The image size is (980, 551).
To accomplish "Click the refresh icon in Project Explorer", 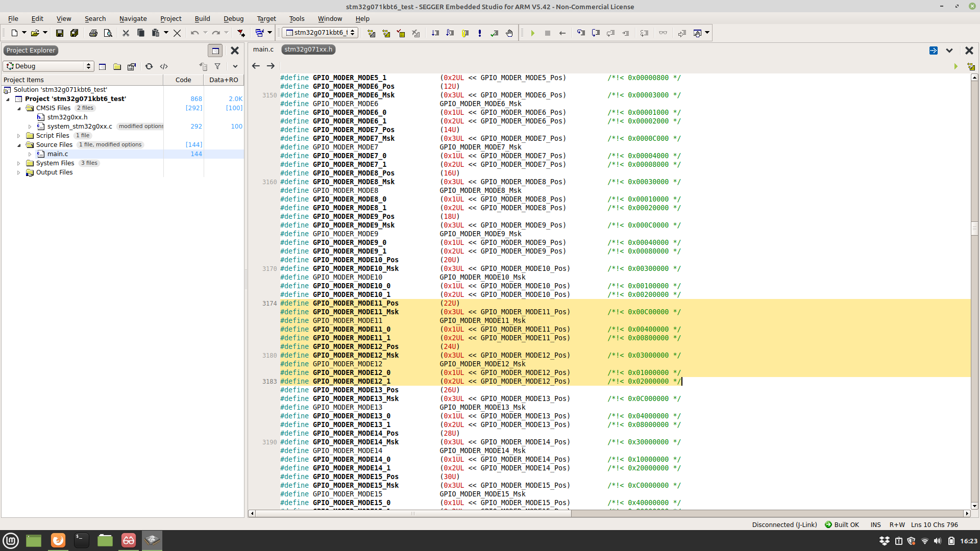I will pyautogui.click(x=149, y=66).
